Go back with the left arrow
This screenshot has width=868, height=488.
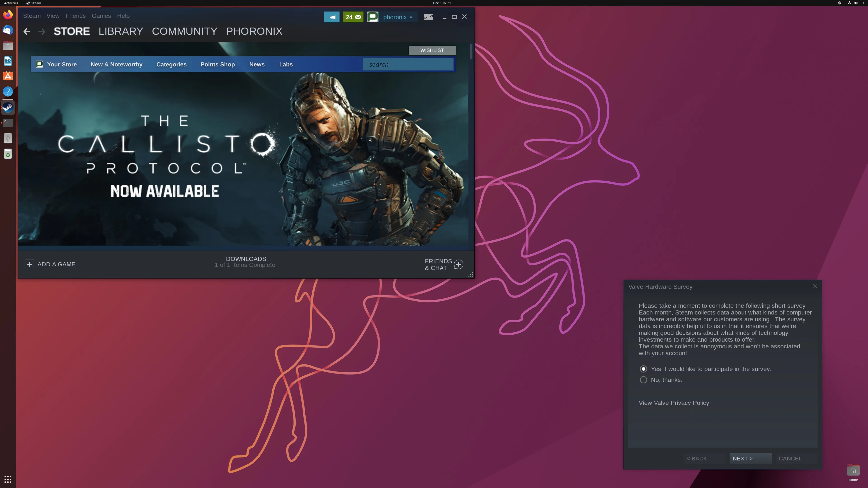click(x=27, y=32)
